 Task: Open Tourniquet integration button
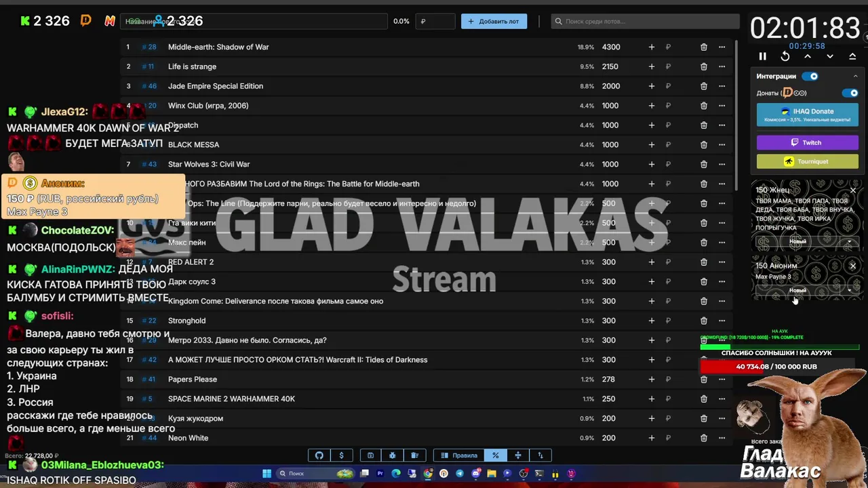click(807, 161)
